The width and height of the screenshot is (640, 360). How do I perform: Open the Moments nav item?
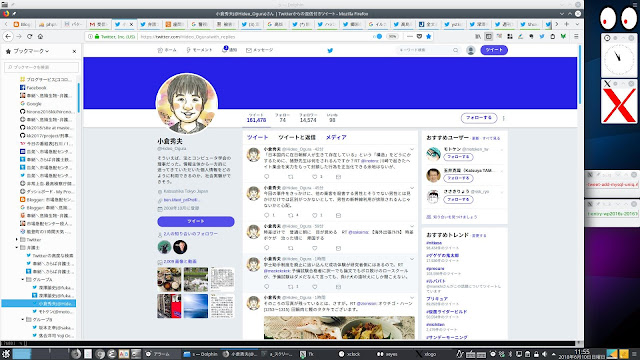(x=199, y=50)
